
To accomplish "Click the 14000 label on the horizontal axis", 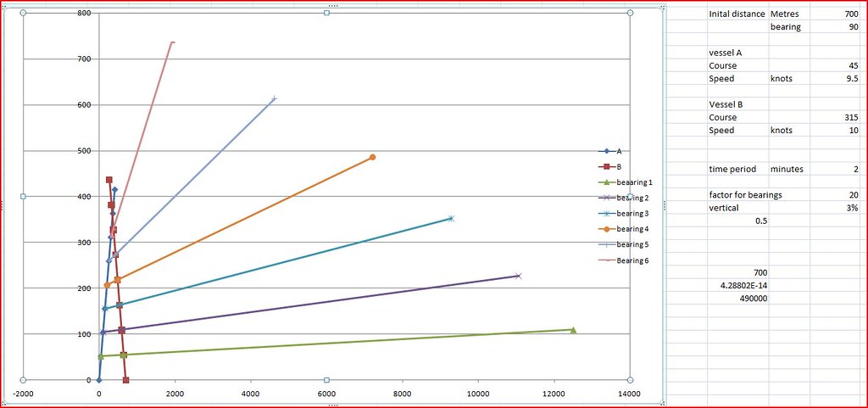I will click(629, 394).
